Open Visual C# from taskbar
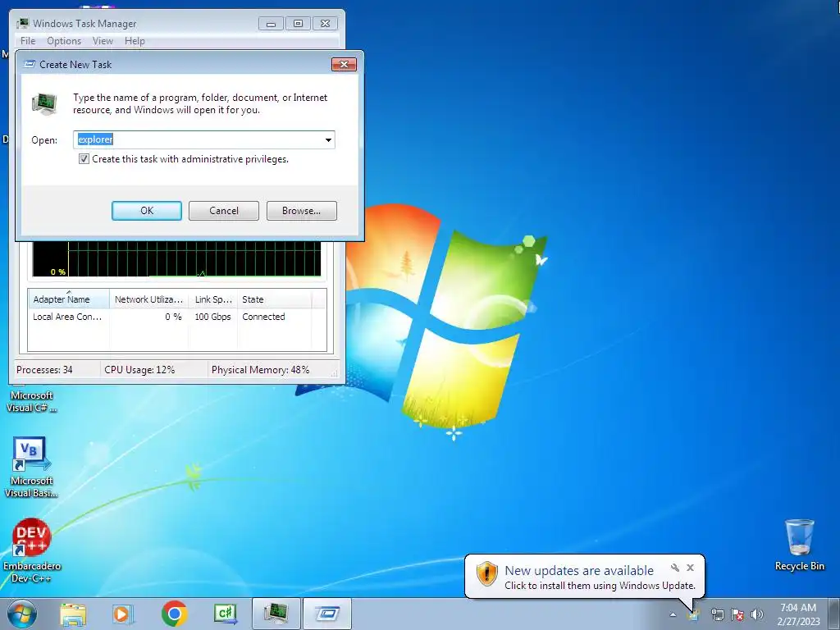Viewport: 840px width, 630px height. (225, 614)
